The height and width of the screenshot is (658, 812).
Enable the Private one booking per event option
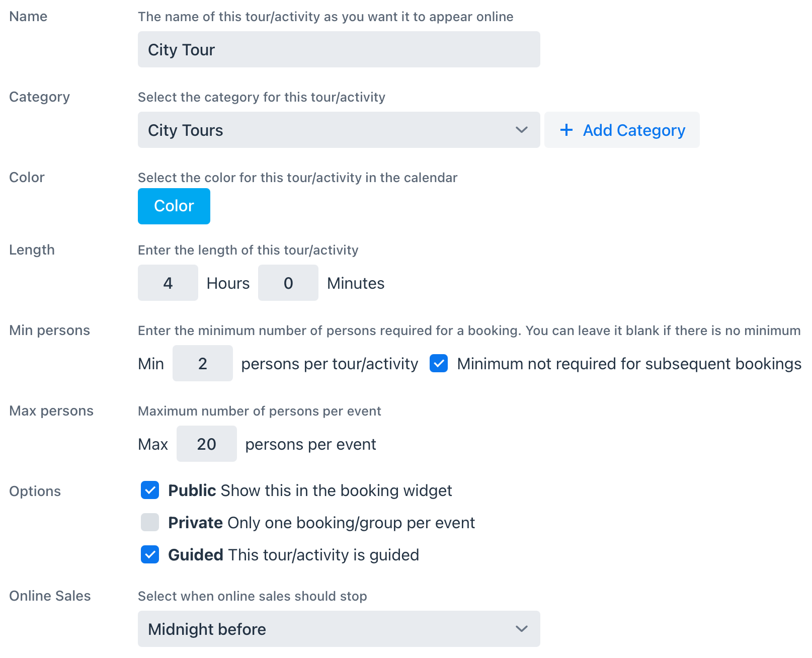pyautogui.click(x=150, y=522)
